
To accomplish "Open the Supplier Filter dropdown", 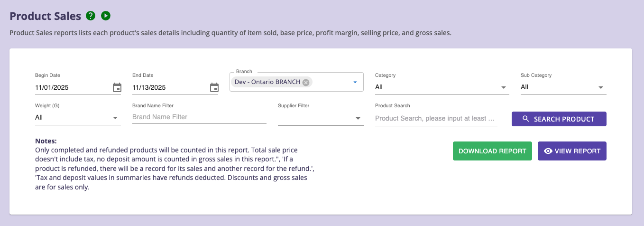I will point(320,118).
